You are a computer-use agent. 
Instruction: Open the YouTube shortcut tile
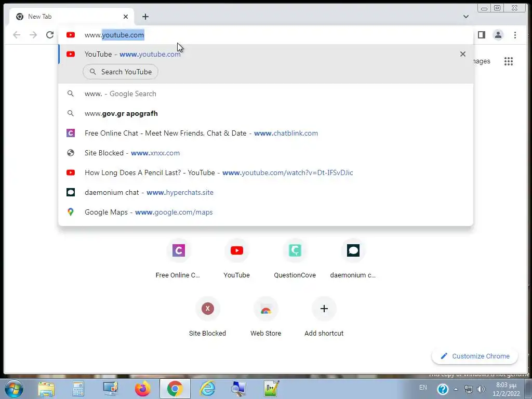(x=237, y=259)
